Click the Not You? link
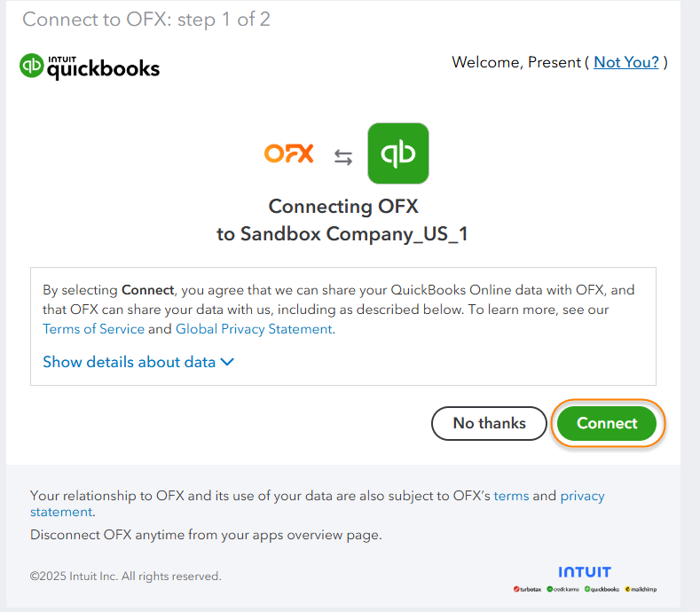Image resolution: width=700 pixels, height=612 pixels. pyautogui.click(x=626, y=62)
